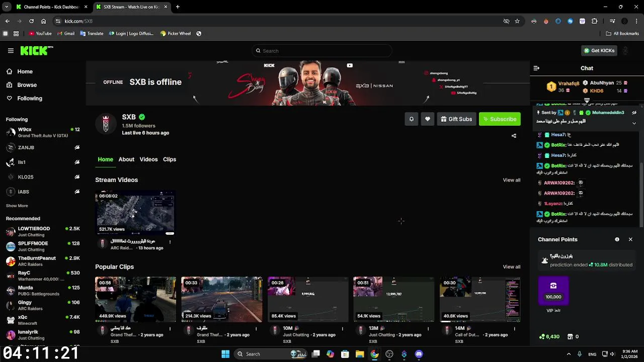Viewport: 644px width, 362px height.
Task: Expand the gift leaderboard handle
Action: pyautogui.click(x=587, y=101)
